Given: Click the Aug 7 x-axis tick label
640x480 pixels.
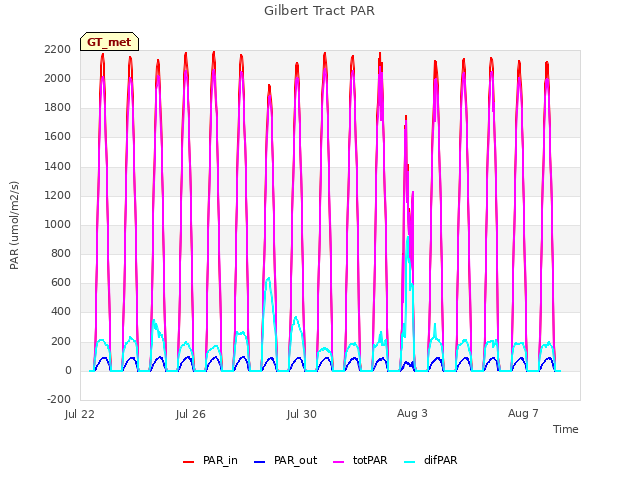Looking at the screenshot, I should pyautogui.click(x=523, y=413).
